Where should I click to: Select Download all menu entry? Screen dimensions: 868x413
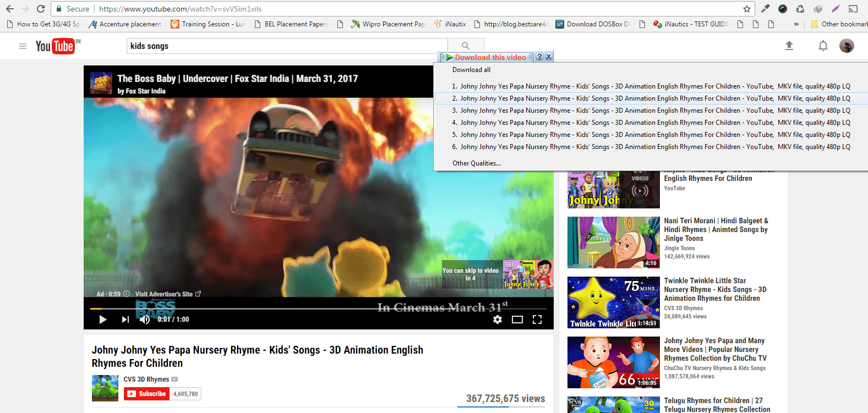pos(471,70)
